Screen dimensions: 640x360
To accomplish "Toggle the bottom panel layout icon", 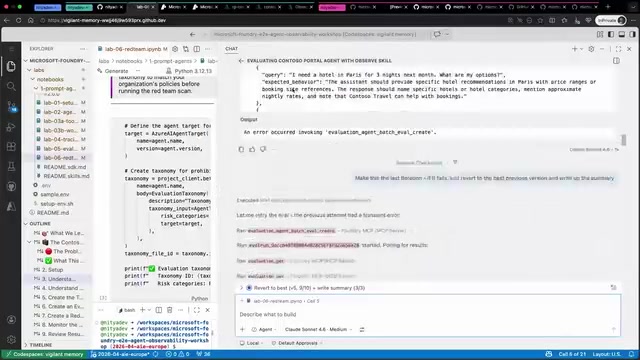I will tap(621, 35).
